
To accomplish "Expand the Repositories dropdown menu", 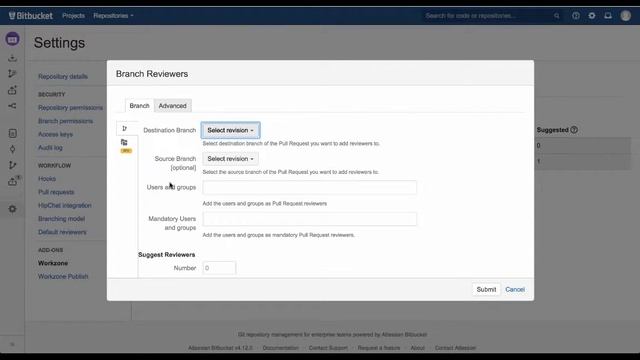I will coord(113,16).
